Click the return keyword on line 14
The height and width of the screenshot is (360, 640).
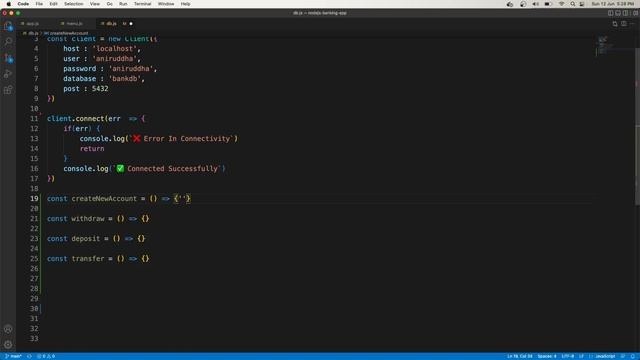click(92, 149)
